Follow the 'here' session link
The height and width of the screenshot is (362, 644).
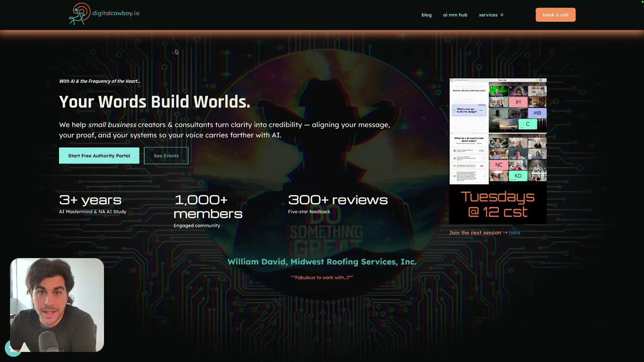coord(515,233)
